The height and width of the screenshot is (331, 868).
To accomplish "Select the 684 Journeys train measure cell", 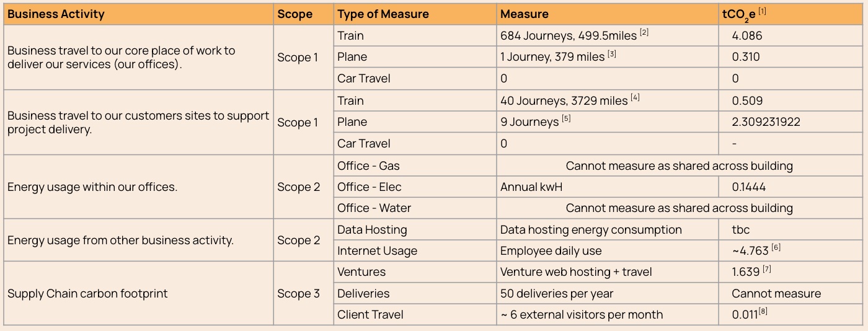I will [x=568, y=36].
